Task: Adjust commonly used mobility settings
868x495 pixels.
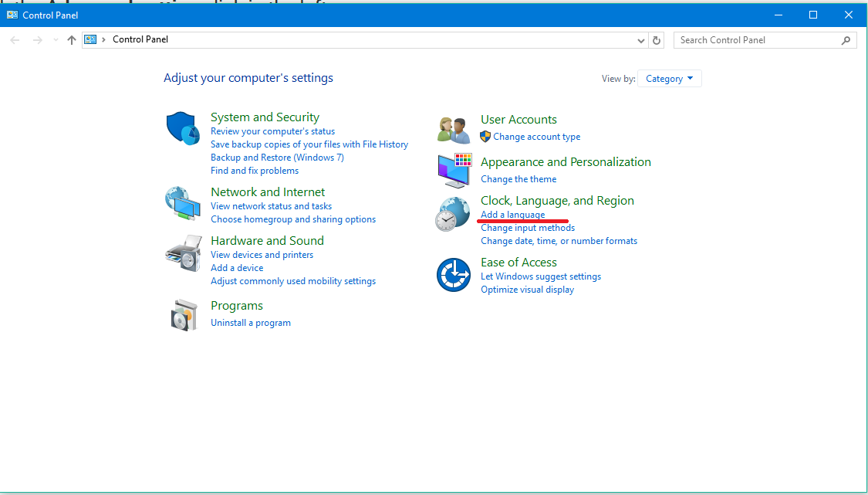Action: tap(293, 281)
